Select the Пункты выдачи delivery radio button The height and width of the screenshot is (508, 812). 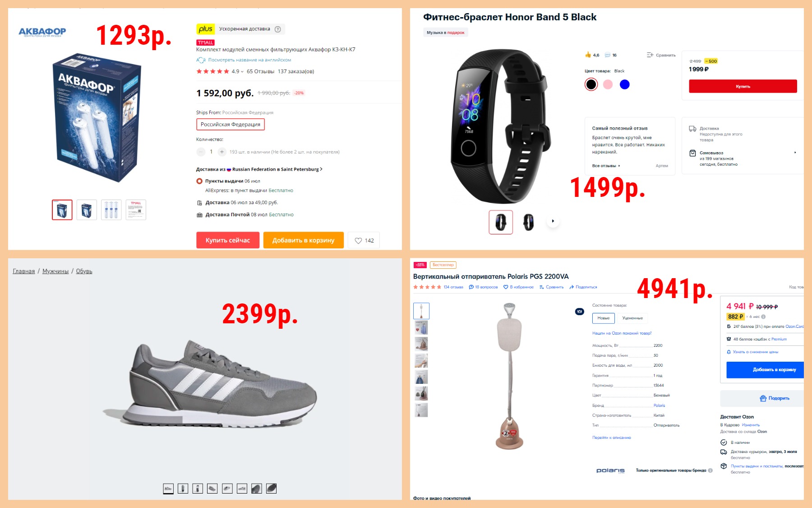tap(199, 181)
